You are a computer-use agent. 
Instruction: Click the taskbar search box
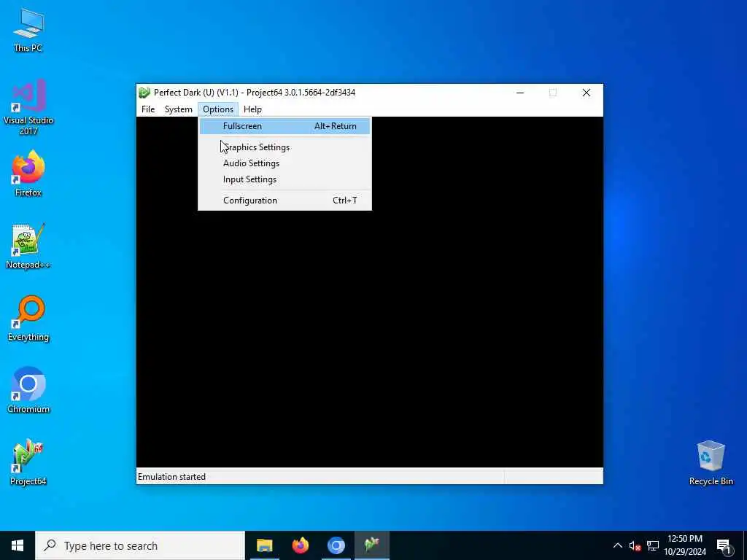point(140,545)
